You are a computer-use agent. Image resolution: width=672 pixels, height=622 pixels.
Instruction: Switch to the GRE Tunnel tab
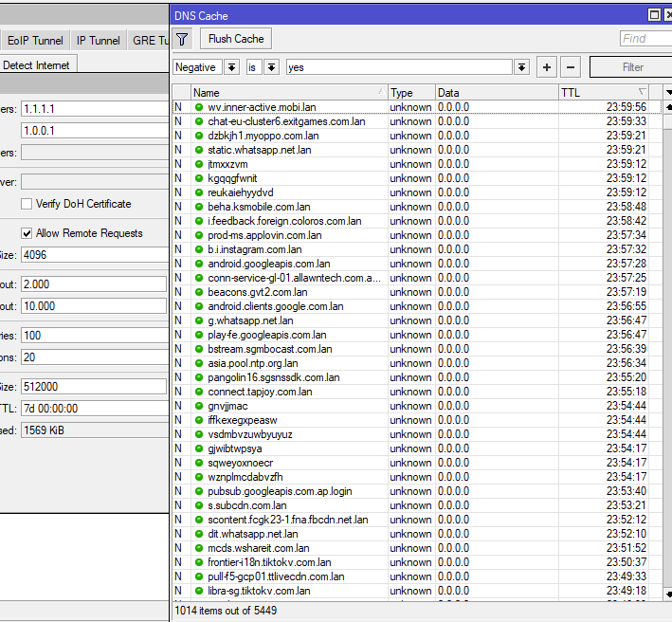point(150,41)
